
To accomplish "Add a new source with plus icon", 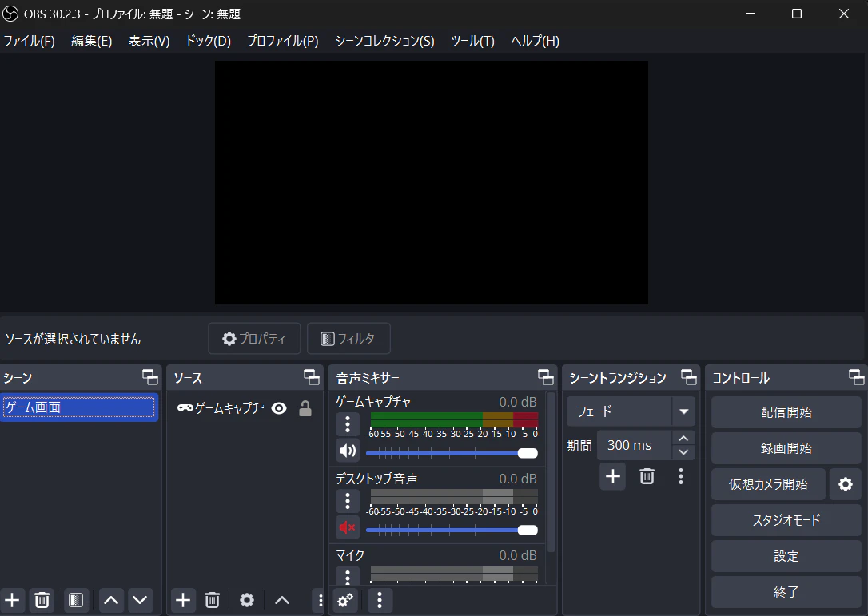I will [x=183, y=601].
